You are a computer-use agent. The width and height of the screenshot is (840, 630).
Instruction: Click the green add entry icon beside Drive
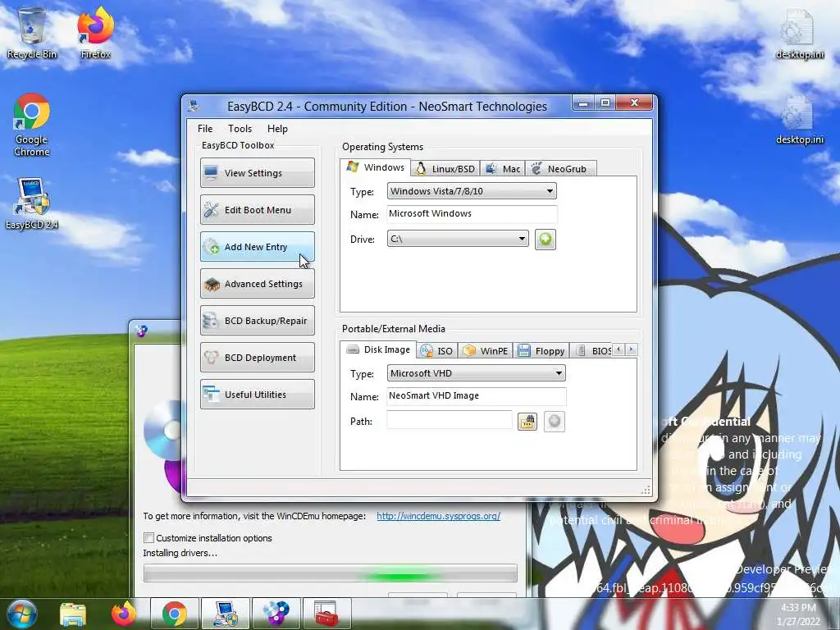point(545,239)
